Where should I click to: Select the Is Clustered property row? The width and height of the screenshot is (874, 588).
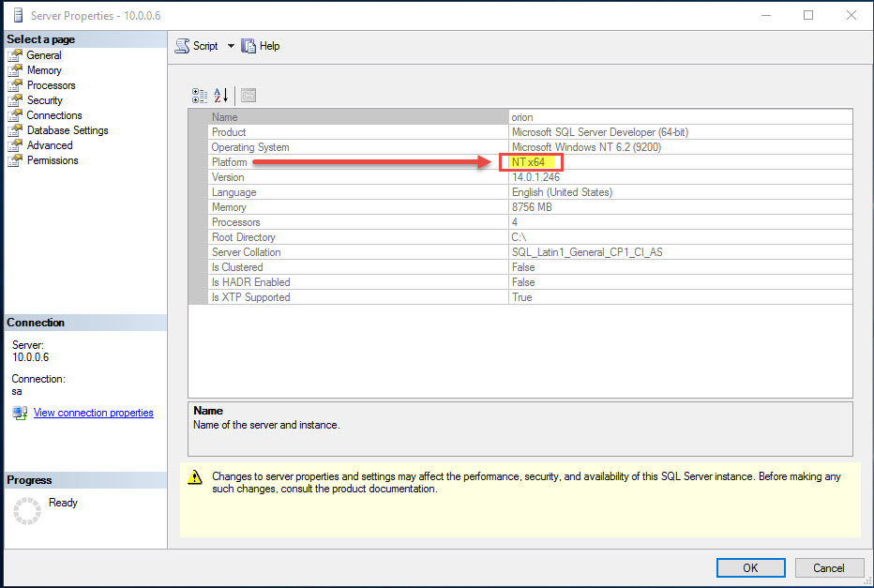530,267
